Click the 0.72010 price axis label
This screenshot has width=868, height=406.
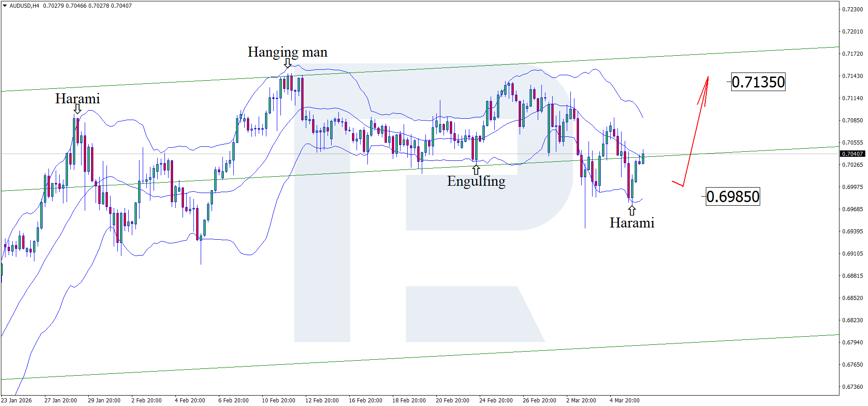tap(852, 32)
